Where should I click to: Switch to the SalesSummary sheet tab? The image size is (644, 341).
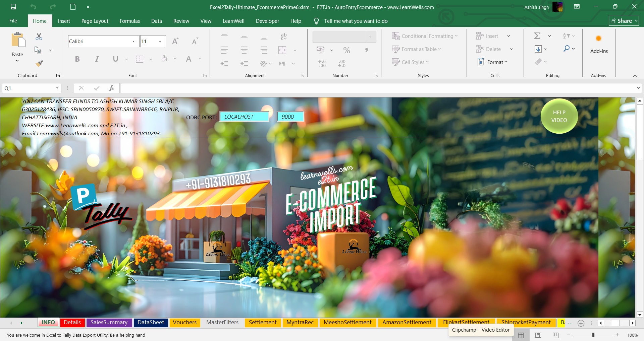coord(109,322)
